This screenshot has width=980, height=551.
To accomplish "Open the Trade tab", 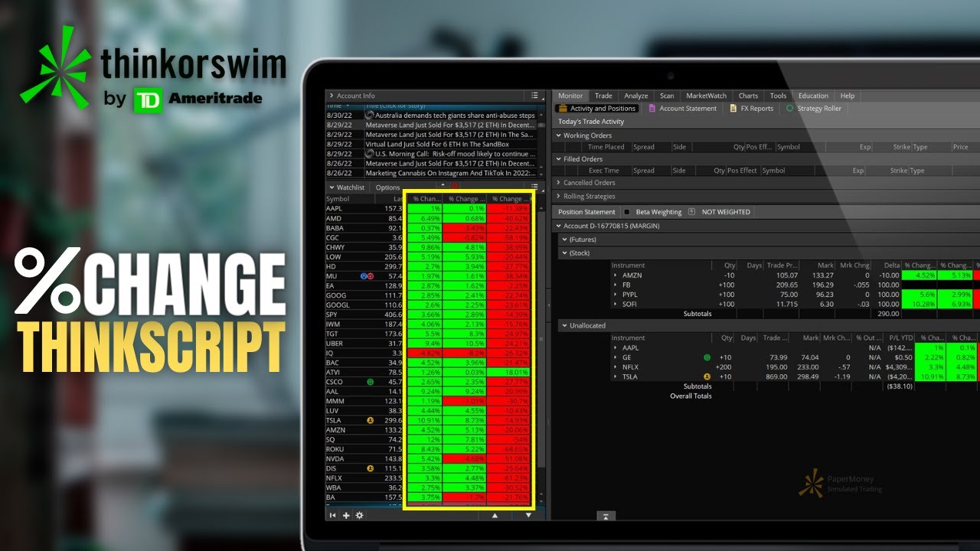I will point(603,96).
